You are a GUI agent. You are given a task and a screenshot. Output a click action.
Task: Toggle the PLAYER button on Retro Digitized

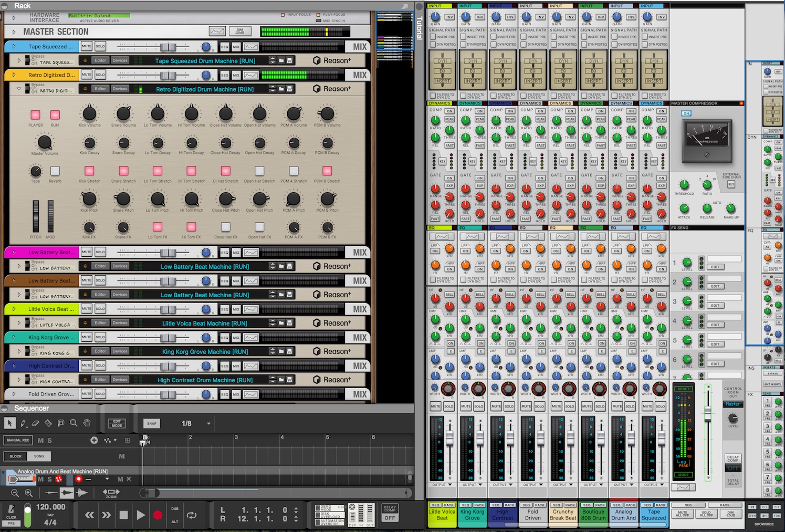(x=36, y=115)
